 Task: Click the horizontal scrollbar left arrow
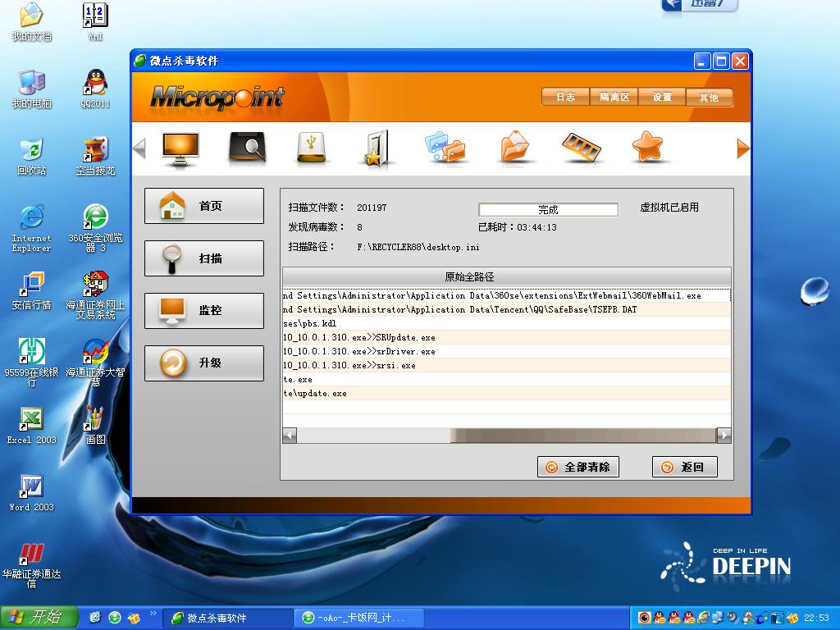[x=290, y=435]
